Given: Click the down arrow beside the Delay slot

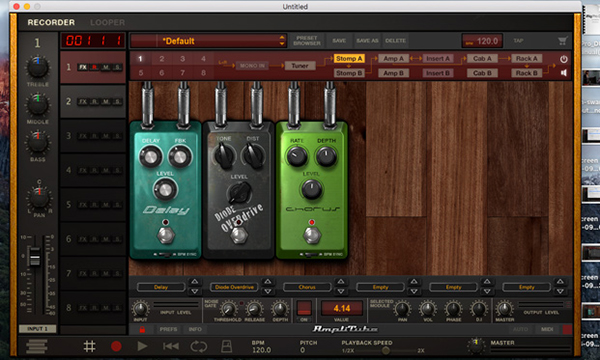Looking at the screenshot, I should tap(194, 292).
